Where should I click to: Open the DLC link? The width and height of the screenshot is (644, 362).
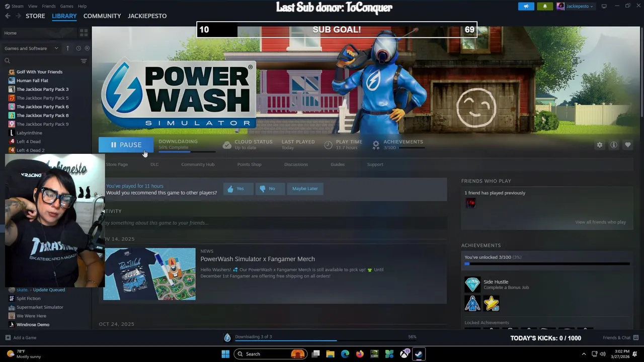click(154, 164)
